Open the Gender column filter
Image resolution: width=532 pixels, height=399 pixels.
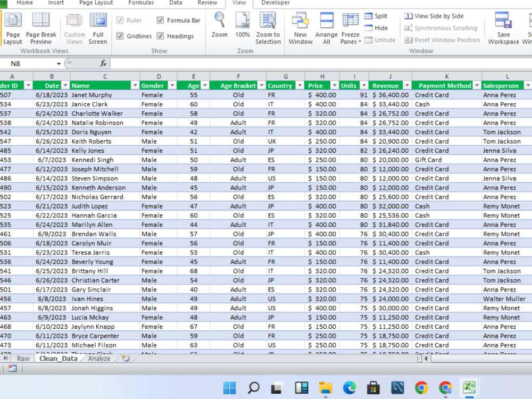[x=172, y=86]
